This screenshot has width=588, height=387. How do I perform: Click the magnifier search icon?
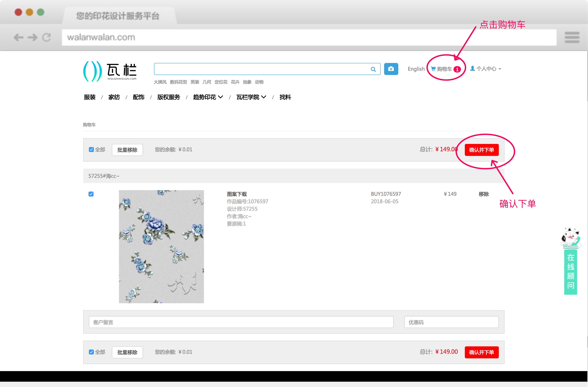click(x=373, y=69)
